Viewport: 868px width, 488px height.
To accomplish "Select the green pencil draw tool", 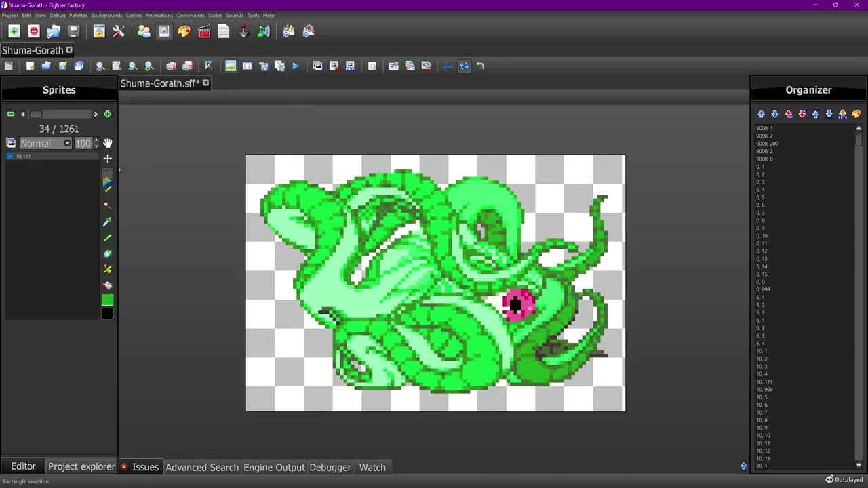I will coord(107,238).
